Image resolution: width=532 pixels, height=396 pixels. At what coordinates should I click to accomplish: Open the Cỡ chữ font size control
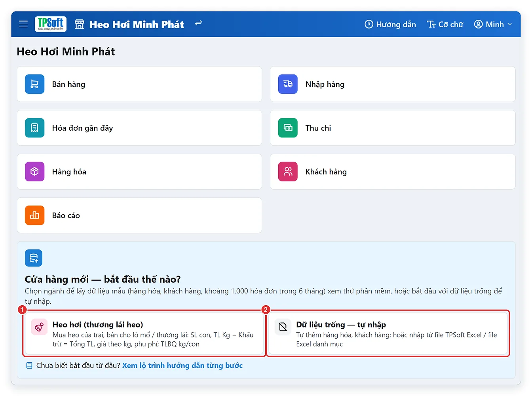tap(445, 25)
